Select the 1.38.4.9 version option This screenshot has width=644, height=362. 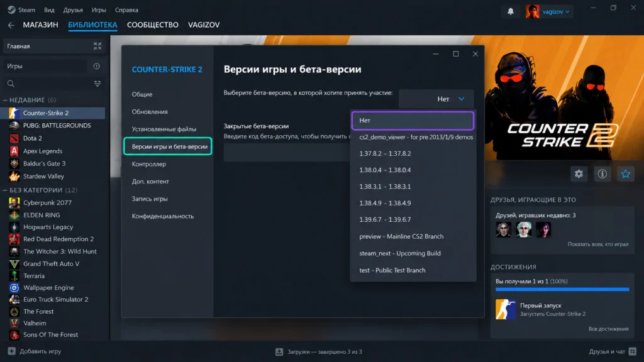(x=414, y=203)
